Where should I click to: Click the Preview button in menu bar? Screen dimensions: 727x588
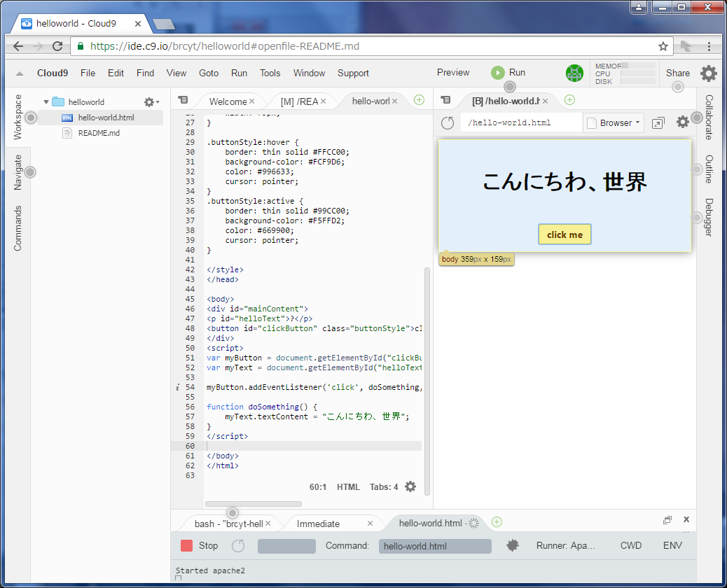point(453,72)
